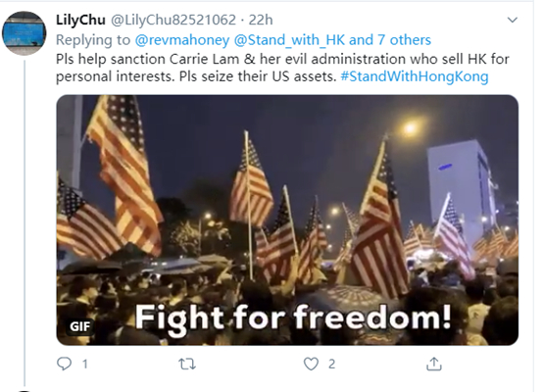
Task: Click the GIF badge label
Action: (80, 326)
